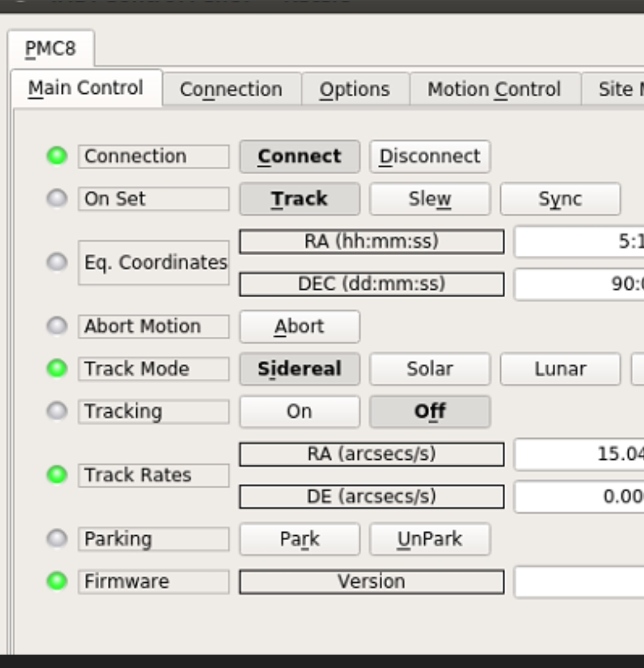Click the On Set status light
Image resolution: width=644 pixels, height=668 pixels.
[57, 198]
